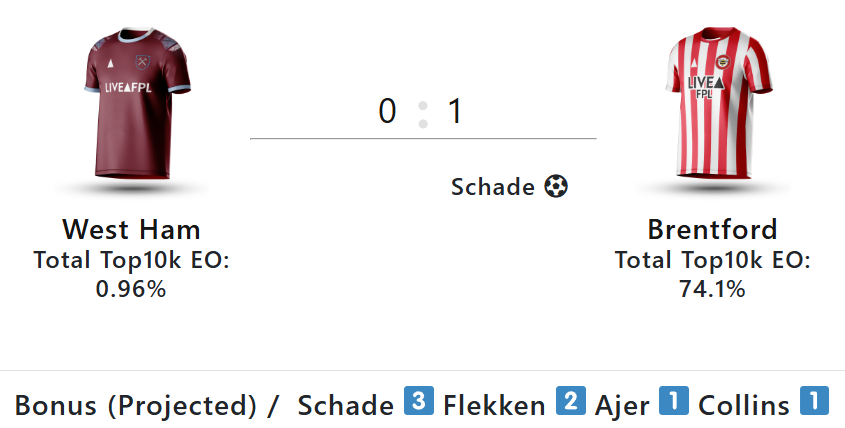Screen dimensions: 845x428
Task: Click the Bonus (Projected) label
Action: (136, 405)
